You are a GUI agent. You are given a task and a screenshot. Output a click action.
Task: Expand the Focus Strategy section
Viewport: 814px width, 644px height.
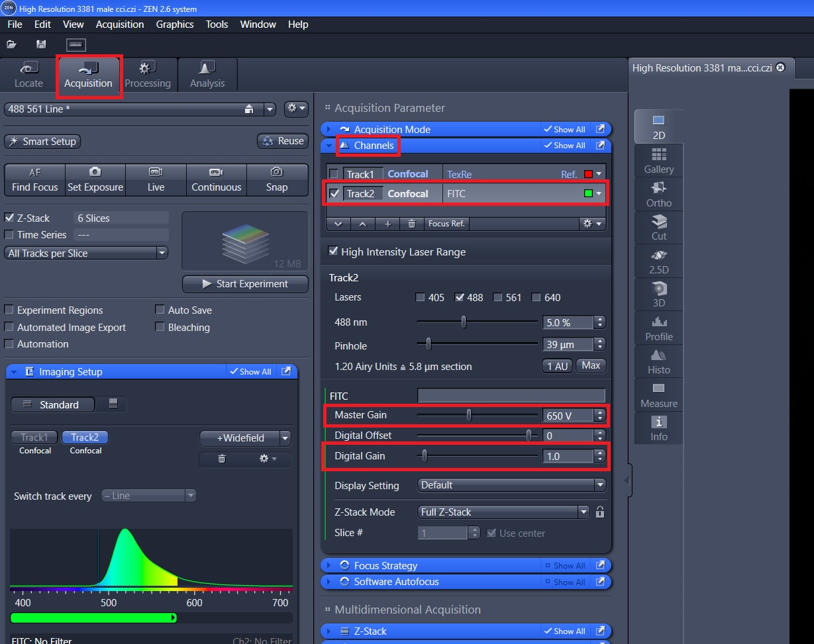[385, 566]
